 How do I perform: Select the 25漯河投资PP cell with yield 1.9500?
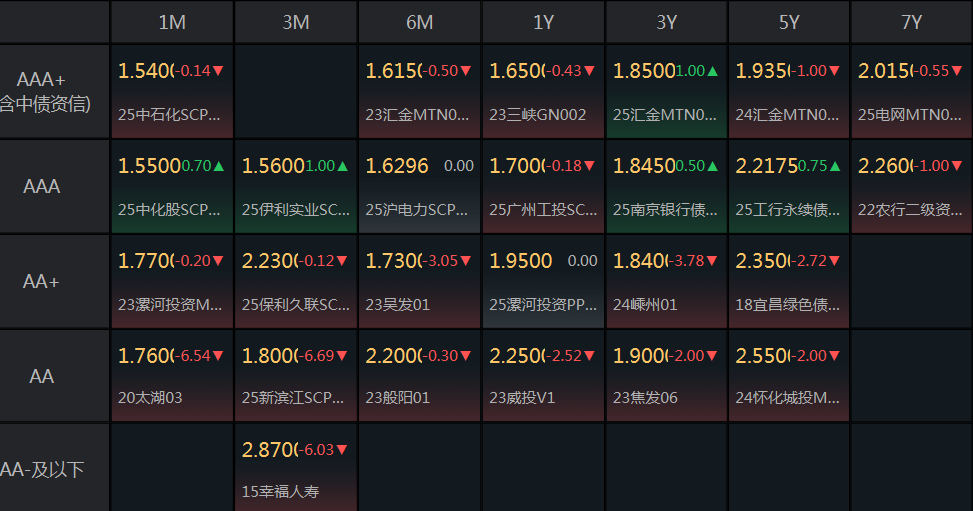(543, 282)
